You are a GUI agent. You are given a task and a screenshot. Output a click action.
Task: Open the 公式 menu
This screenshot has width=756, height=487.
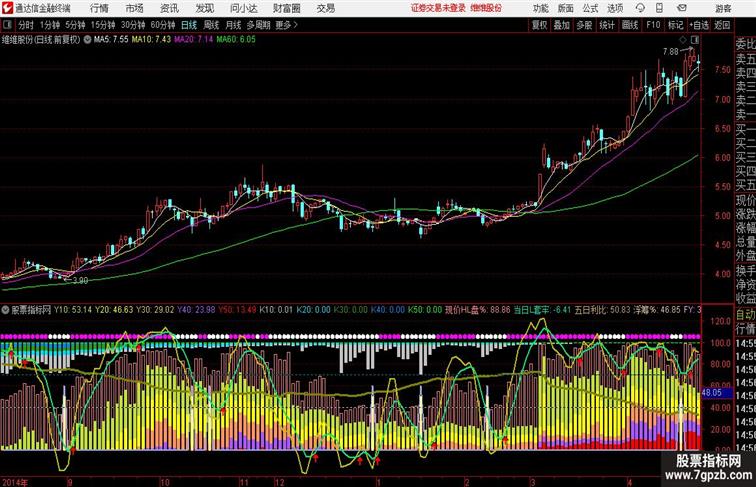tap(590, 8)
